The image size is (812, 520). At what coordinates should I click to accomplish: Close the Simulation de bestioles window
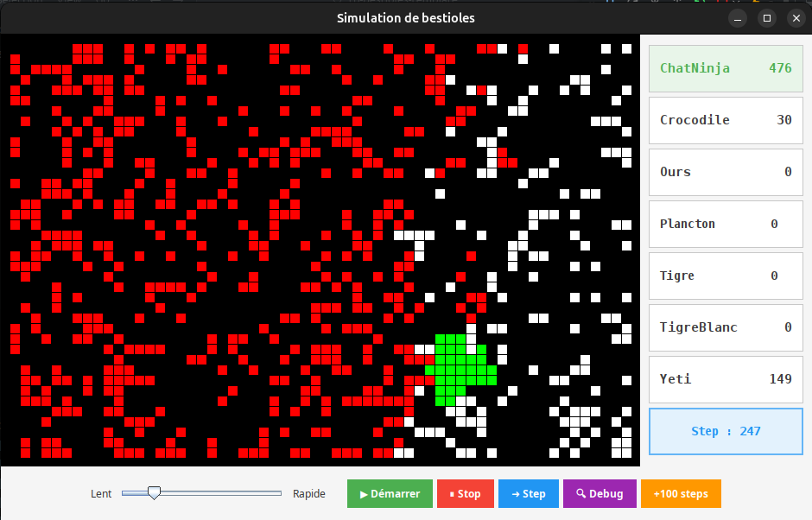tap(794, 18)
